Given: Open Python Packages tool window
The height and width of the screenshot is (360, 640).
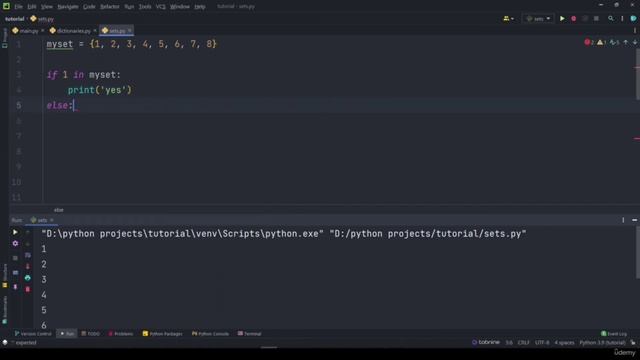Looking at the screenshot, I should (x=162, y=333).
